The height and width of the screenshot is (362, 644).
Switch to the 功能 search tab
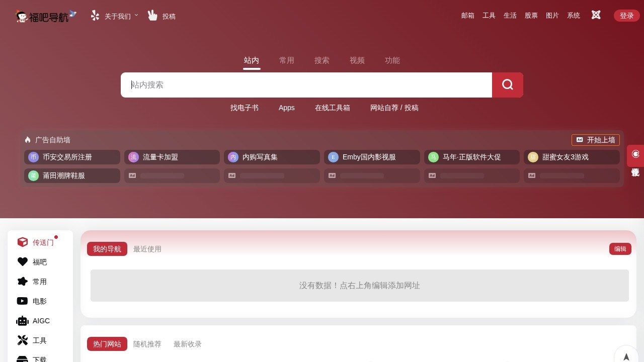point(392,60)
